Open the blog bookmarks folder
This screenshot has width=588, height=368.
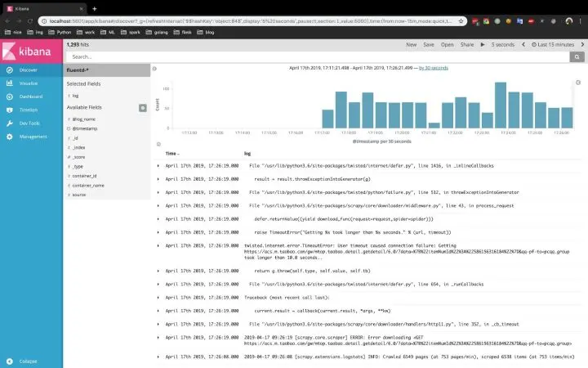(206, 32)
